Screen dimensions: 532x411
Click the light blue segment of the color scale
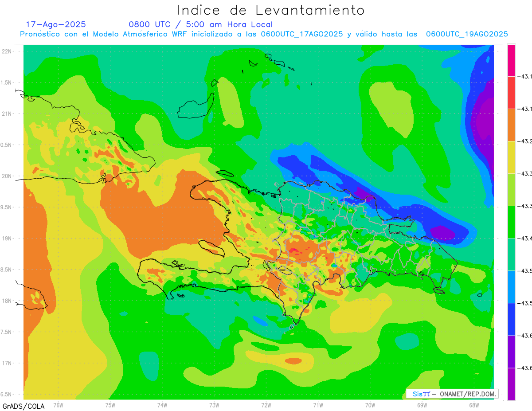click(x=511, y=287)
